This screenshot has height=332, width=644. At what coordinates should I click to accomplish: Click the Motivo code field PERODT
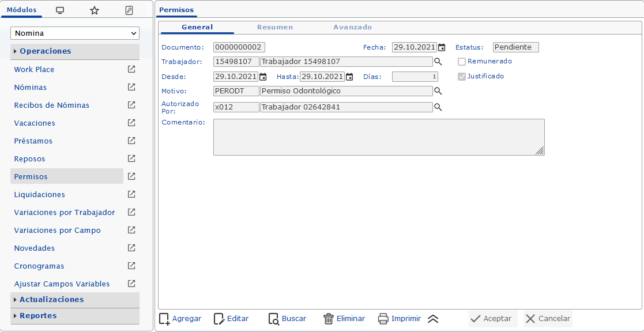point(236,90)
